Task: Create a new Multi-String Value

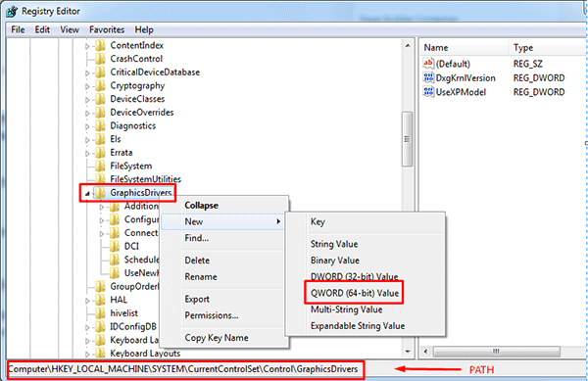Action: [x=365, y=310]
